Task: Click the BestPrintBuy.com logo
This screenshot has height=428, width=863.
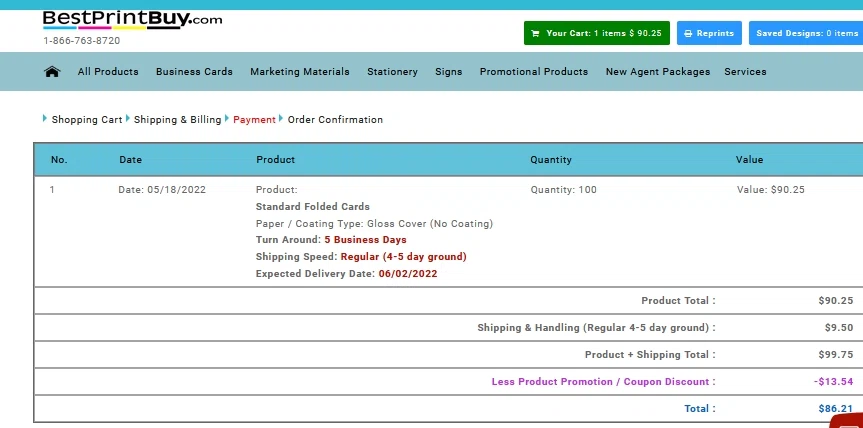Action: point(133,20)
